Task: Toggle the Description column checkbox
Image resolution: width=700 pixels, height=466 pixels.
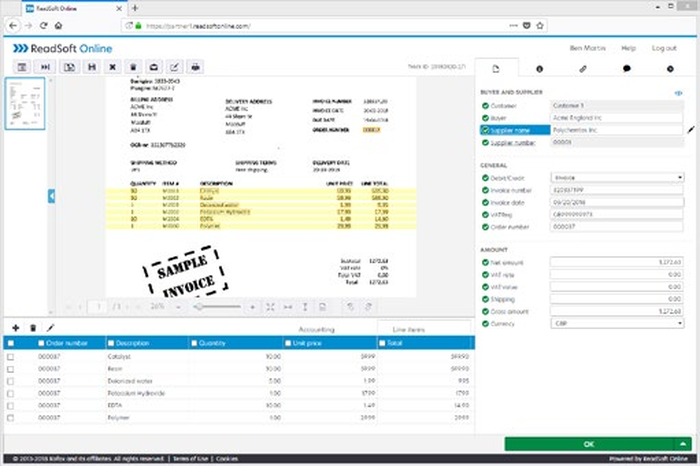Action: click(x=111, y=343)
